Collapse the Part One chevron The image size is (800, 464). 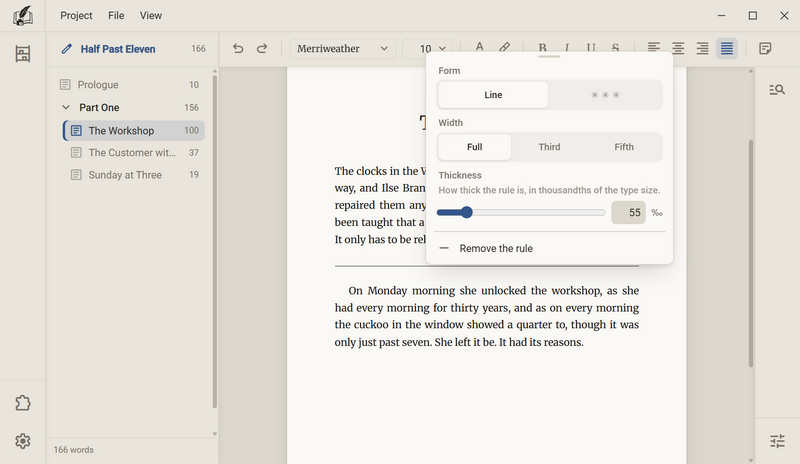(x=66, y=107)
